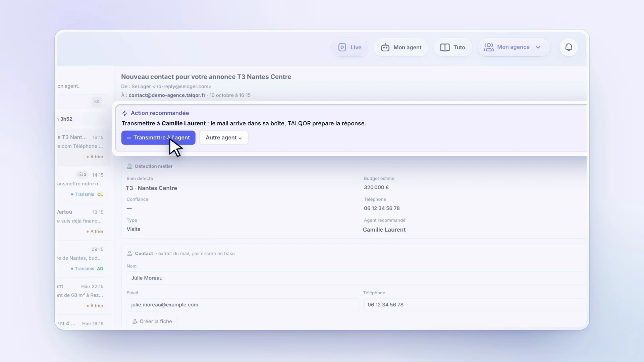Select the 16:15 T3 Nantes message
The height and width of the screenshot is (362, 644).
84,147
